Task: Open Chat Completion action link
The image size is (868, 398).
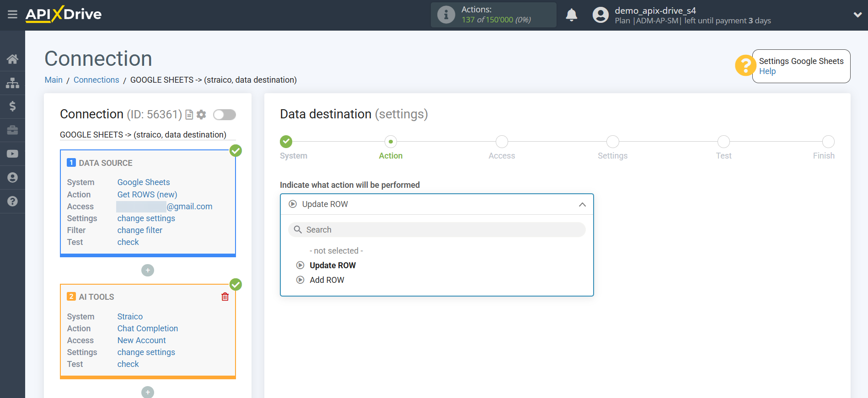Action: click(147, 329)
